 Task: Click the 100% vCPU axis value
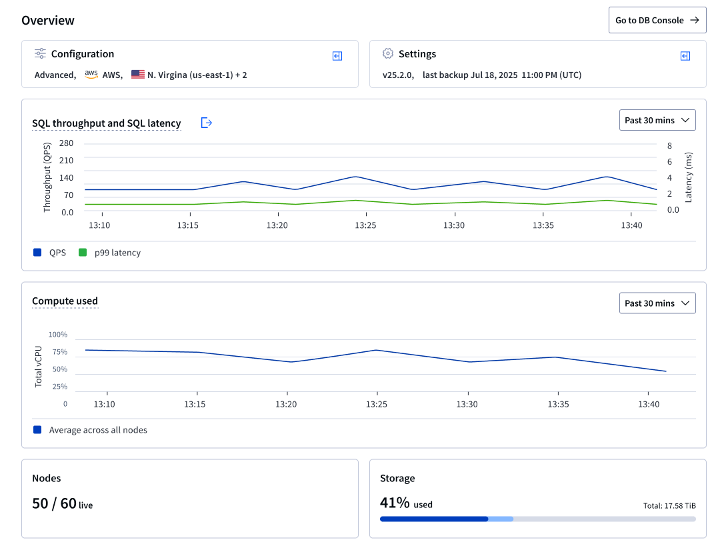click(x=58, y=334)
